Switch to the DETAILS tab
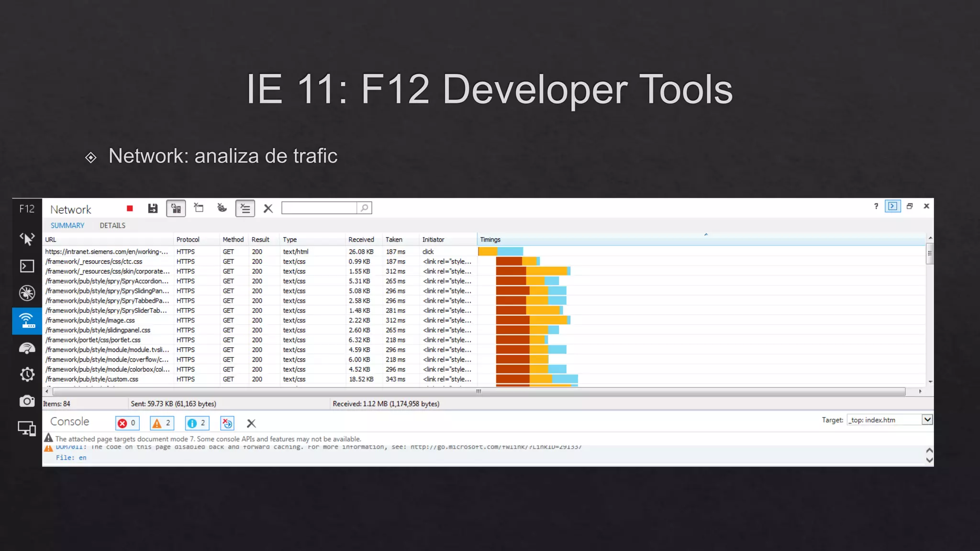Viewport: 980px width, 551px height. coord(112,226)
